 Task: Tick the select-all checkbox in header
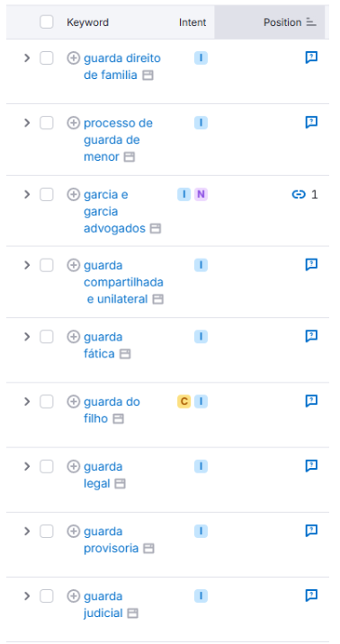point(47,22)
